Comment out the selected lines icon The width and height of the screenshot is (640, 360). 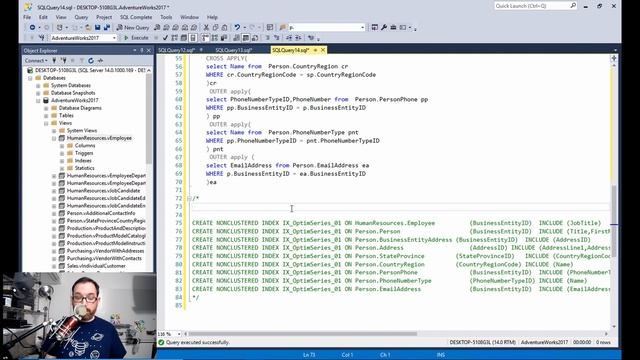point(268,38)
